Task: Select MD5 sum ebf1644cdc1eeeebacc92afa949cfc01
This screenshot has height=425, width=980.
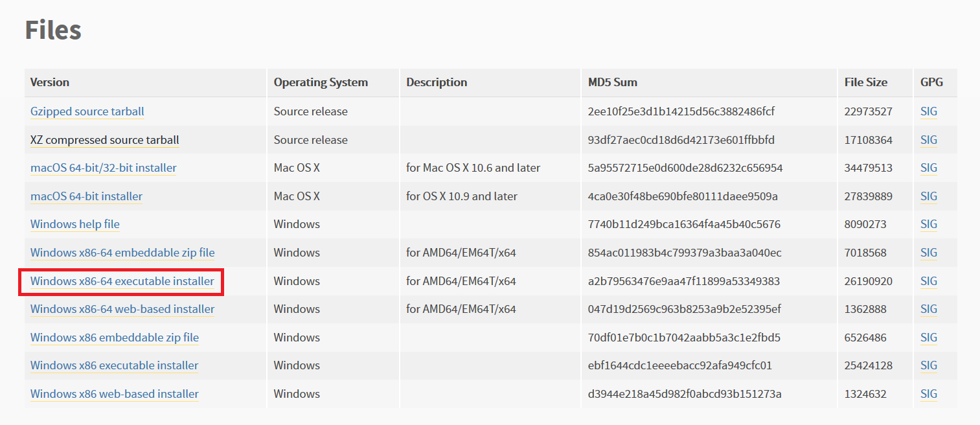Action: (x=680, y=365)
